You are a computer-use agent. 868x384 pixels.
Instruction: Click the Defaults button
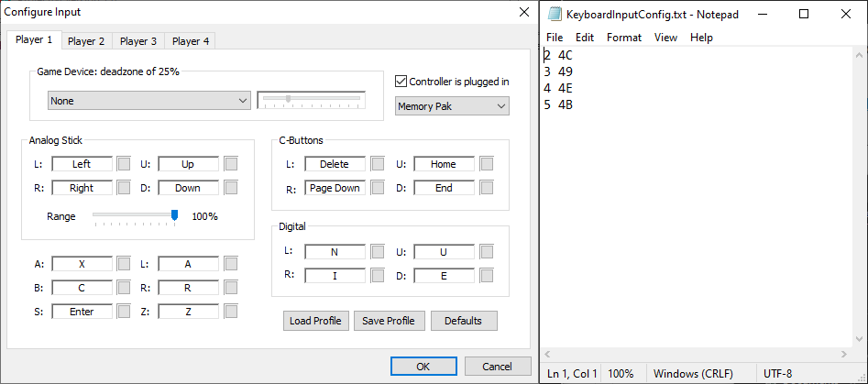pyautogui.click(x=463, y=321)
